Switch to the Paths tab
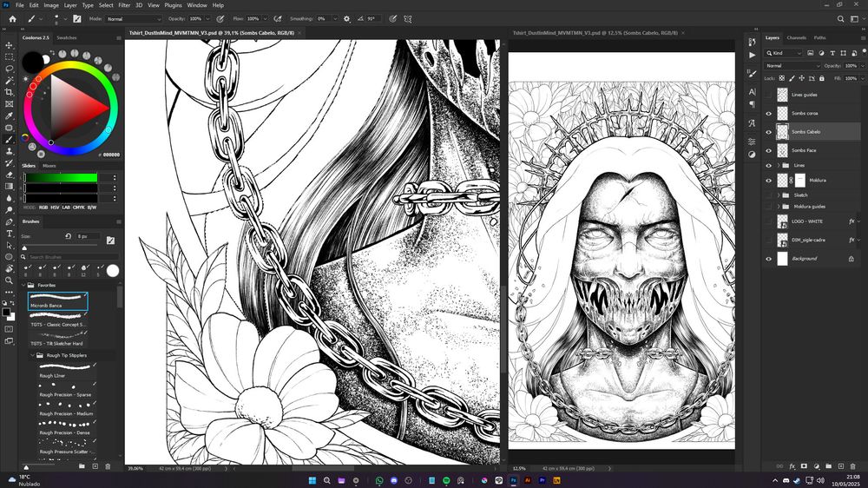 tap(820, 37)
